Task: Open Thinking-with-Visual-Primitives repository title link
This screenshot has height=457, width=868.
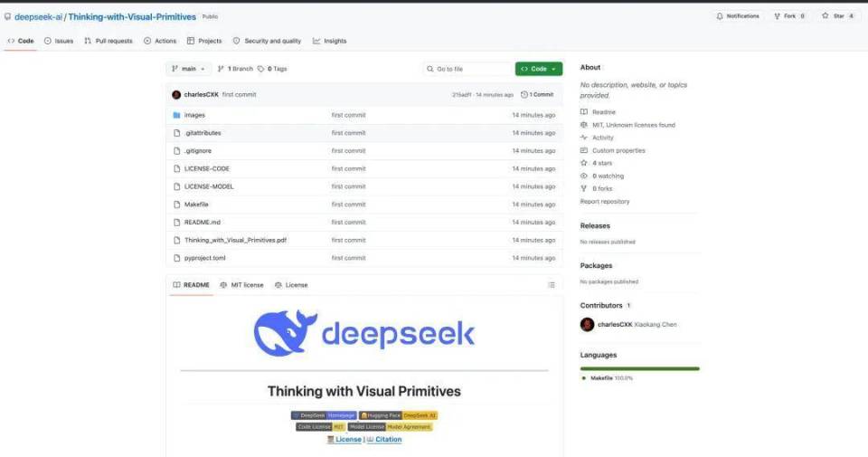Action: [x=132, y=16]
